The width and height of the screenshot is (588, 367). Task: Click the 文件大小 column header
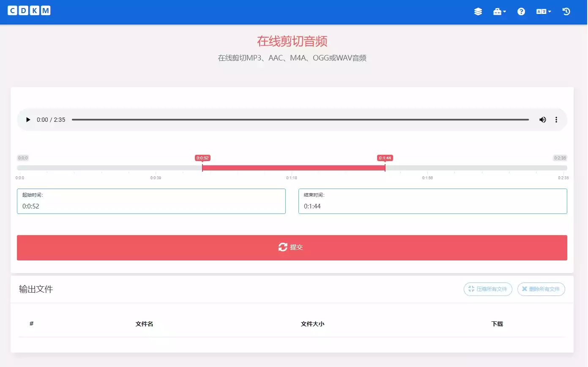tap(312, 324)
